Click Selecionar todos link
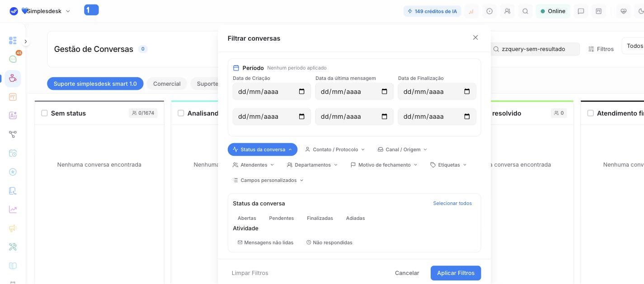This screenshot has width=644, height=284. [452, 203]
